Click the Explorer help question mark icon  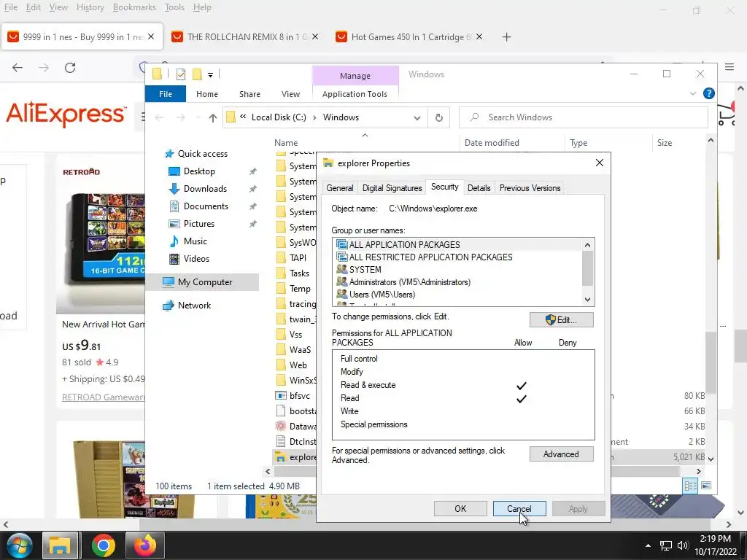708,93
